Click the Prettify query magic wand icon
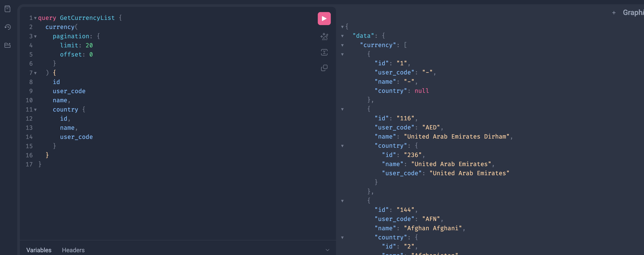 pos(324,37)
